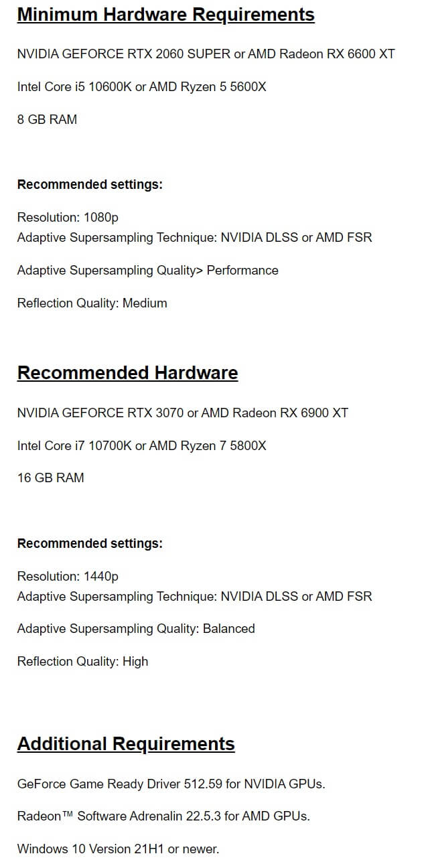Screen dimensions: 430x868
Task: Click Adaptive Supersampling Quality: Balanced text
Action: tap(136, 629)
